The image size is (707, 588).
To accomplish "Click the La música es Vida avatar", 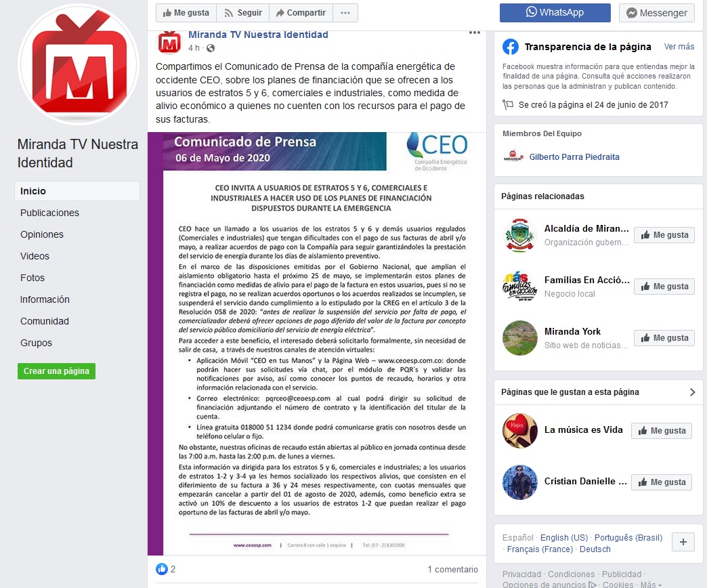I will (520, 431).
